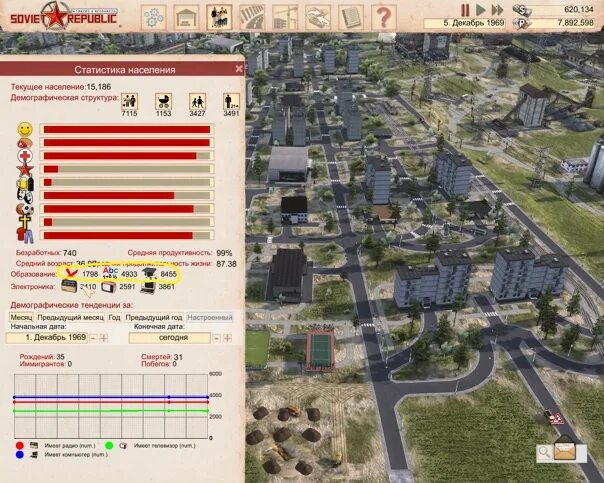Set the game to fast forward

497,10
